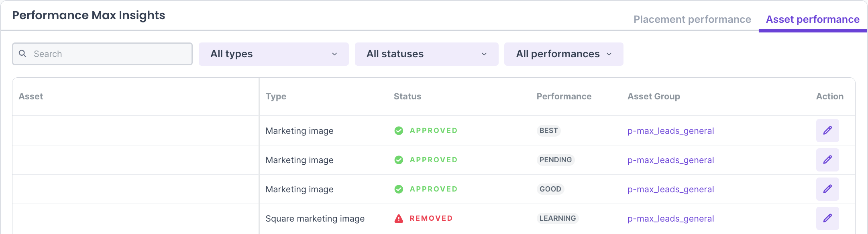The image size is (868, 234).
Task: Open p-max_leads_general link in LEARNING row
Action: point(670,219)
